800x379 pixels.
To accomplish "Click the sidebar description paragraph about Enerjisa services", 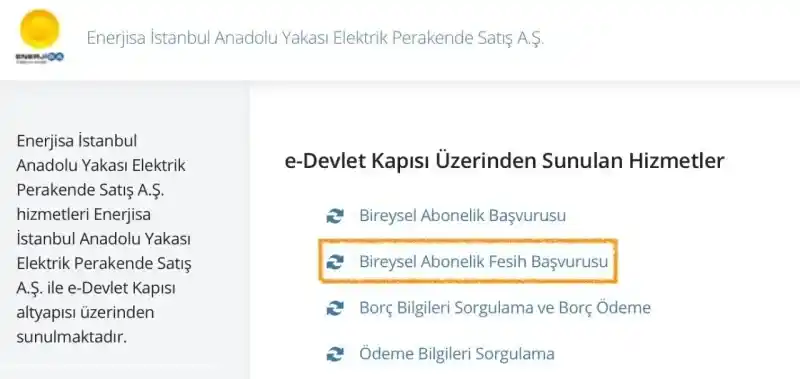I will [x=105, y=239].
